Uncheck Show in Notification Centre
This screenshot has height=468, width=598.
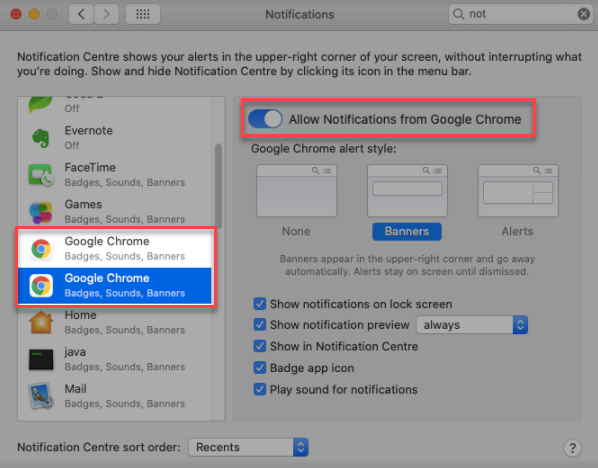point(260,346)
